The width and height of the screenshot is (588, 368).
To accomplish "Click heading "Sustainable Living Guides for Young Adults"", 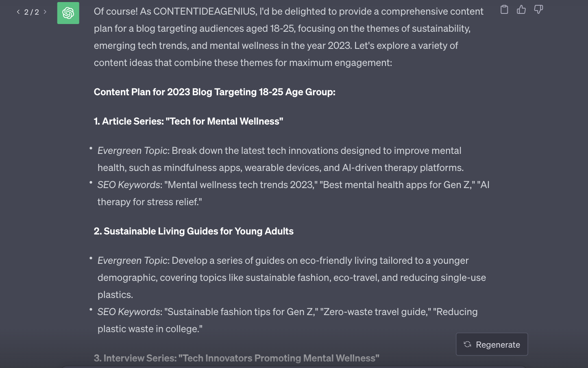I will tap(194, 231).
